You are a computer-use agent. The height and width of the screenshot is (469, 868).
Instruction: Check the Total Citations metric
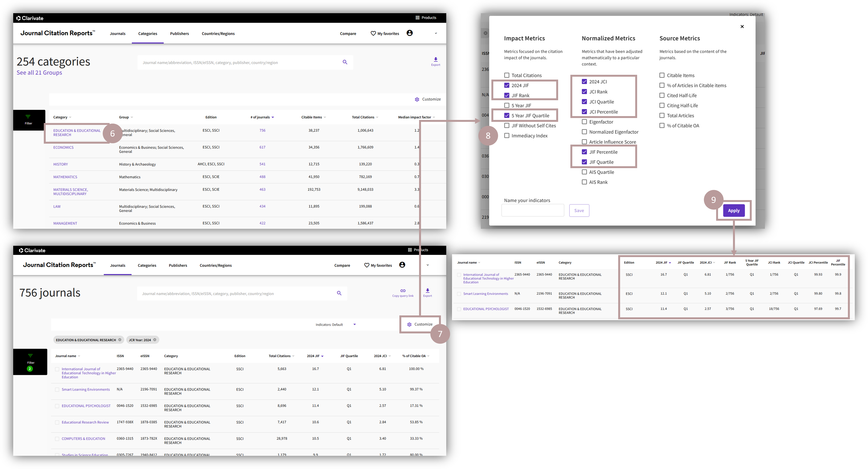[506, 75]
